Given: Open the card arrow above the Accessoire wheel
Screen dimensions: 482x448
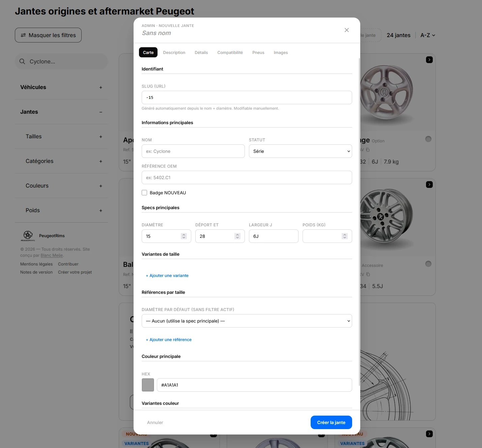Looking at the screenshot, I should click(x=429, y=185).
